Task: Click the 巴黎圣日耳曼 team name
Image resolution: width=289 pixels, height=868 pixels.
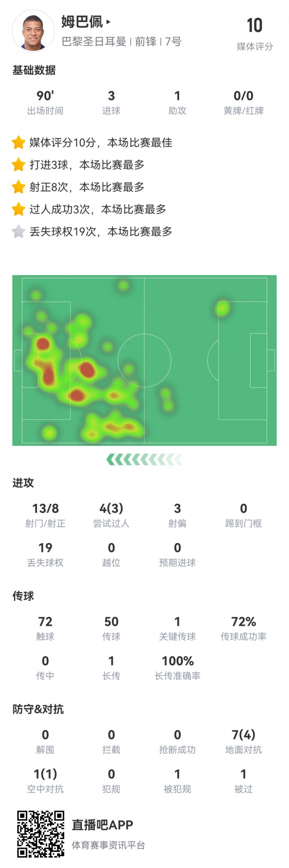Action: 94,42
